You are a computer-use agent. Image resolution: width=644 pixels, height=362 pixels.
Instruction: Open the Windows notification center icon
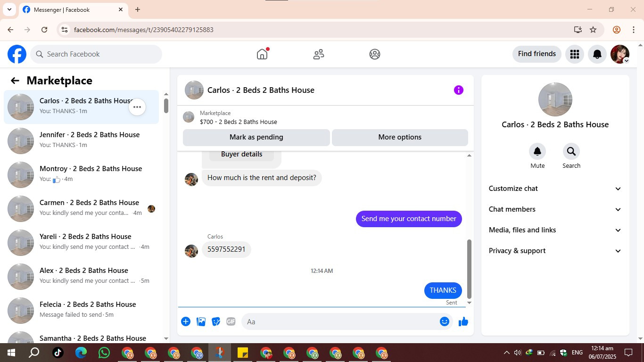click(x=628, y=353)
